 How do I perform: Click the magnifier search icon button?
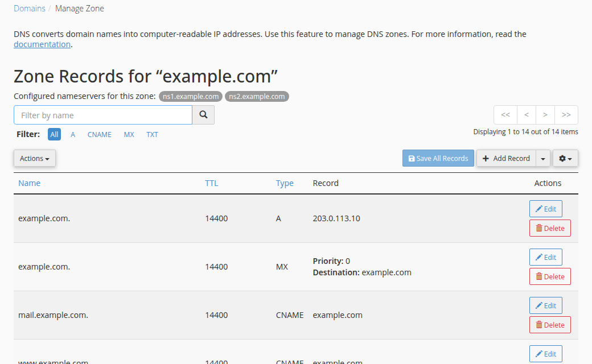coord(203,115)
